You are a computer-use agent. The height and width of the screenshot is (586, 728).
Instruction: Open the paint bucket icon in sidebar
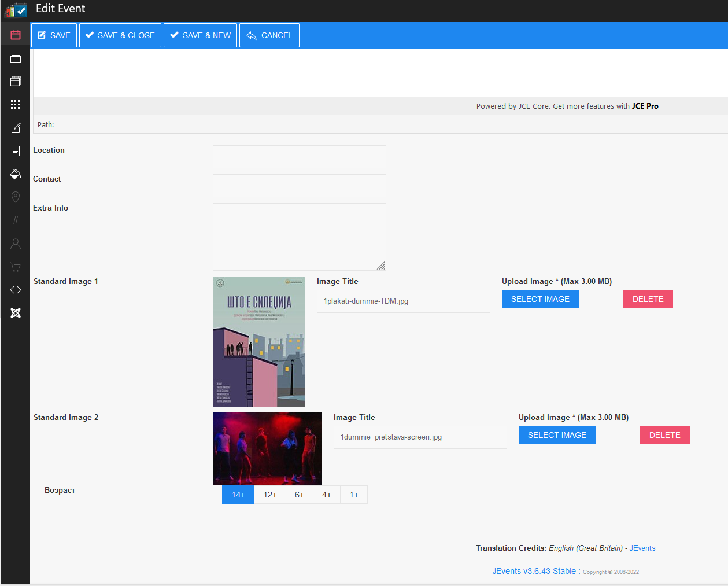(16, 174)
